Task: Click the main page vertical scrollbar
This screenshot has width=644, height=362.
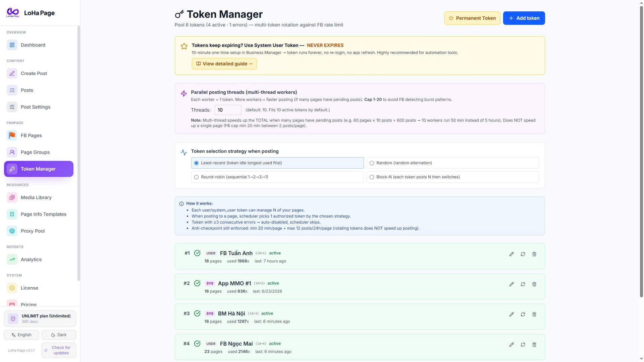Action: [642, 151]
